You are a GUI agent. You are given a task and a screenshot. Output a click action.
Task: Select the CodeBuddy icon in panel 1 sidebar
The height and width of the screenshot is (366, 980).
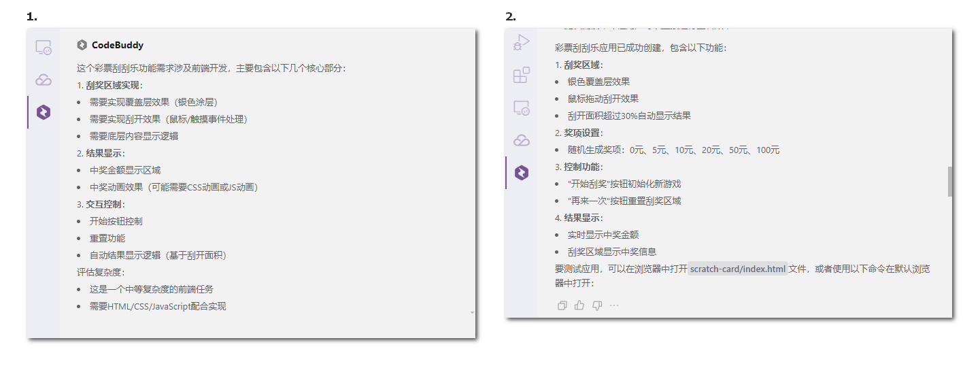44,112
